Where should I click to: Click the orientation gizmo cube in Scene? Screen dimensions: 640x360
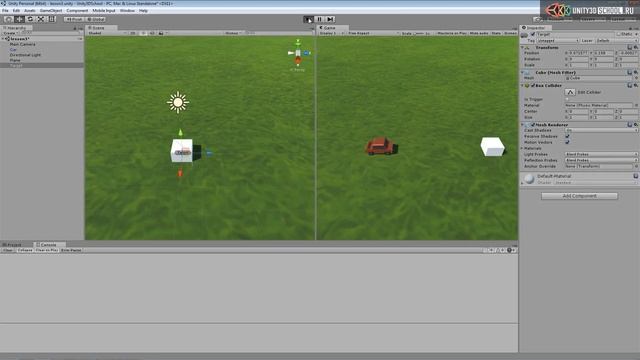[x=298, y=53]
